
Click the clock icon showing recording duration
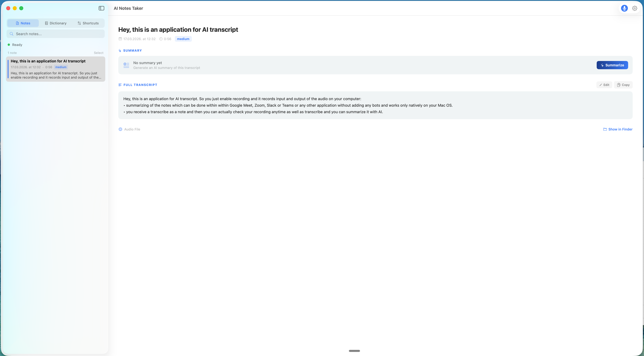coord(161,39)
